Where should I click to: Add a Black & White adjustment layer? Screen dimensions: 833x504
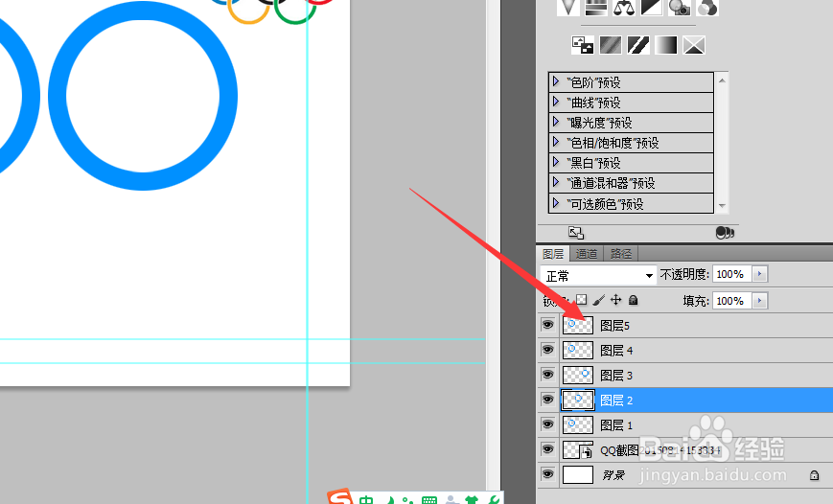[651, 8]
